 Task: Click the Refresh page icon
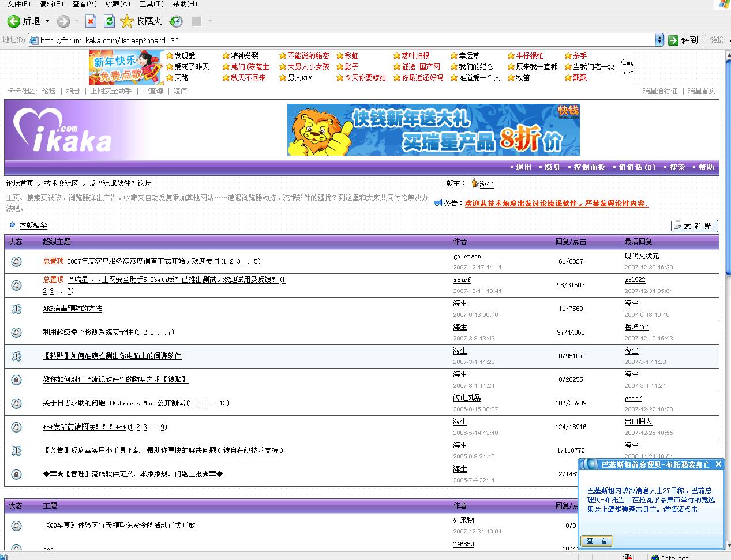(x=109, y=21)
